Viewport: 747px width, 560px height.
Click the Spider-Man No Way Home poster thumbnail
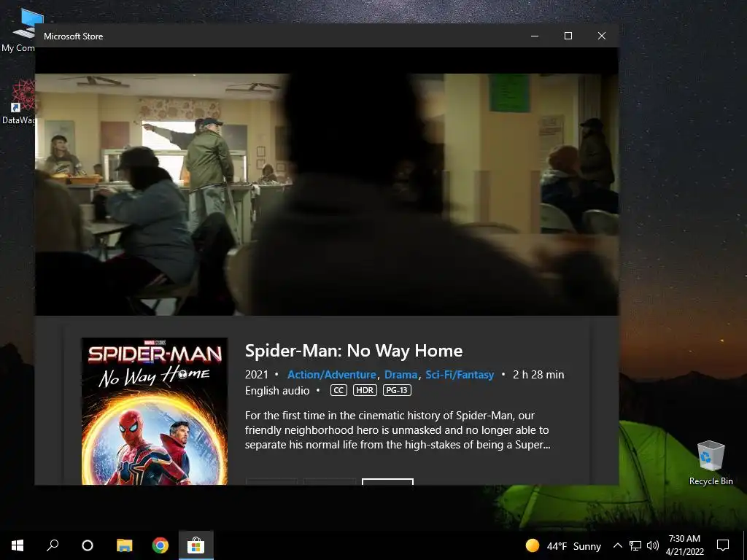[155, 411]
